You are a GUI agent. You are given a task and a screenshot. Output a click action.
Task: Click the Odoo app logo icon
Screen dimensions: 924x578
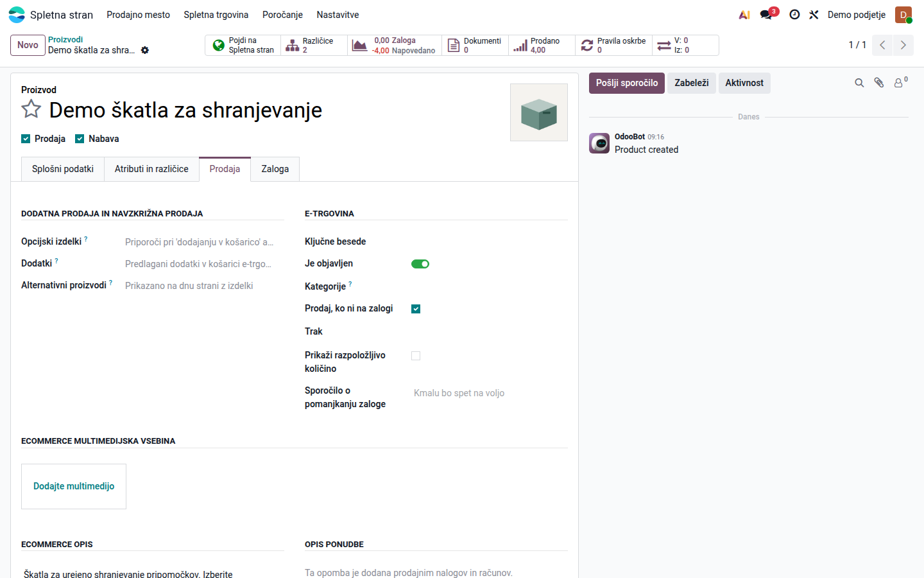pos(17,15)
